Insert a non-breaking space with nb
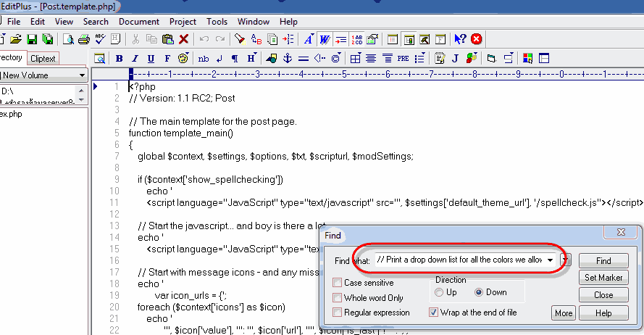Screen dimensions: 644x335 click(204, 58)
